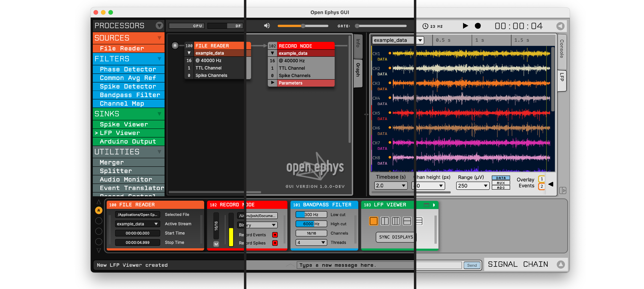
Task: Click the clock latency icon
Action: pos(425,26)
